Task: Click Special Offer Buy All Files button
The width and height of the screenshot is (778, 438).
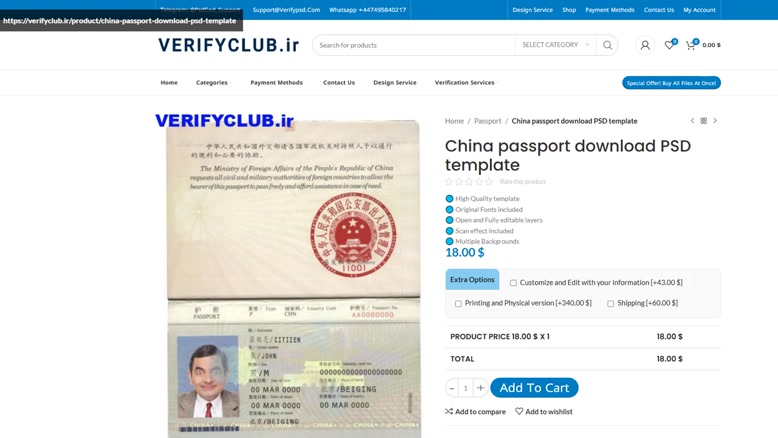Action: pos(671,83)
